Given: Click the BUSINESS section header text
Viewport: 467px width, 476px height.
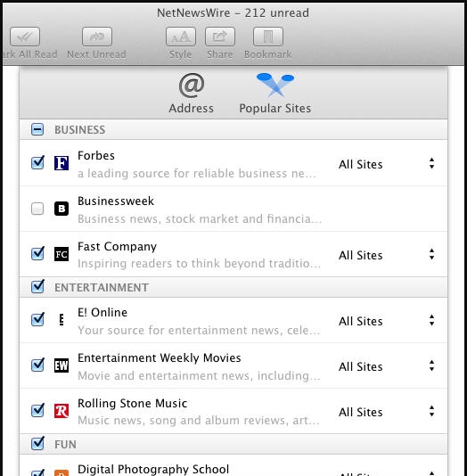Looking at the screenshot, I should [x=80, y=130].
